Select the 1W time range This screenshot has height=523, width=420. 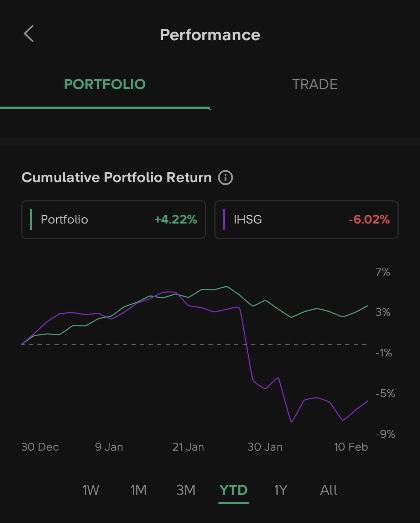click(90, 490)
